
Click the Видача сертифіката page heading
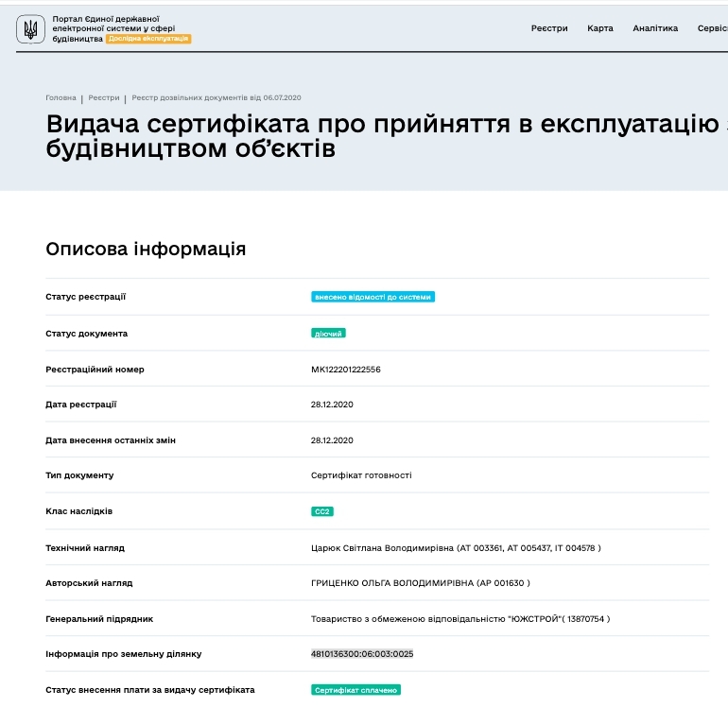coord(387,136)
